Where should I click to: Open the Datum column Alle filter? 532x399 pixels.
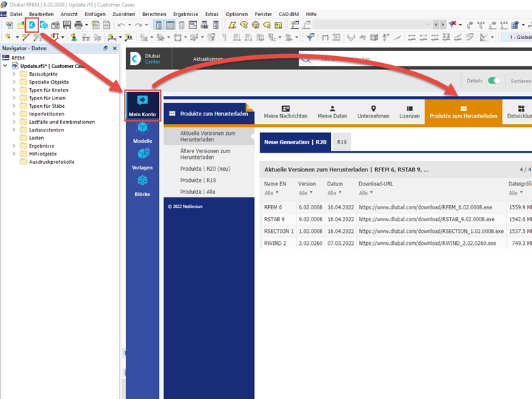(x=335, y=193)
